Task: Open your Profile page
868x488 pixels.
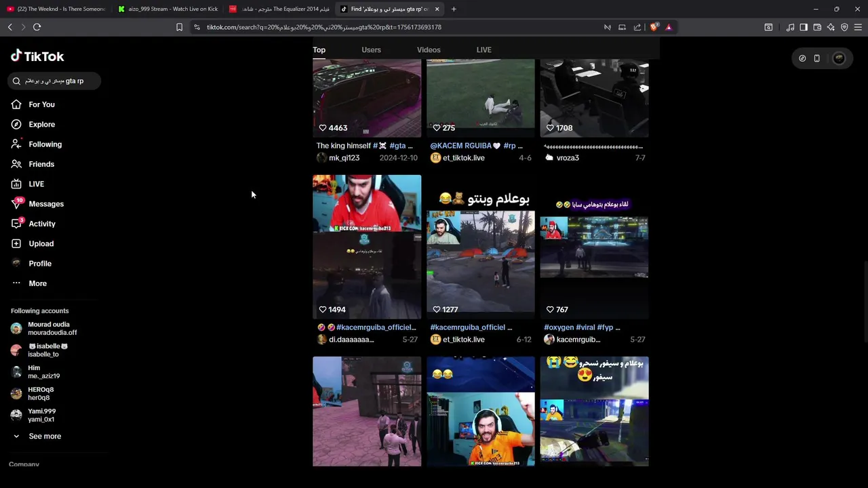Action: coord(40,264)
